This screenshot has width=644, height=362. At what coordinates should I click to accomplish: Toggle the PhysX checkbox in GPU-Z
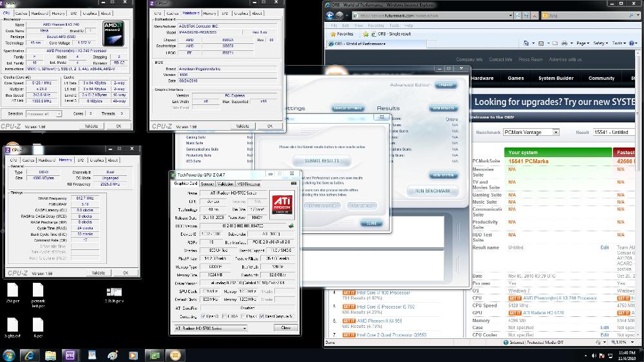243,316
